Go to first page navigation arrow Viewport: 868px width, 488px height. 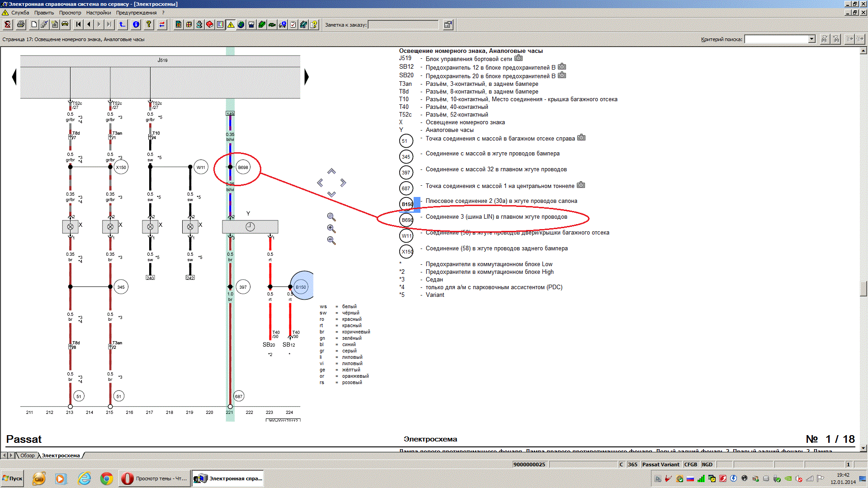79,24
